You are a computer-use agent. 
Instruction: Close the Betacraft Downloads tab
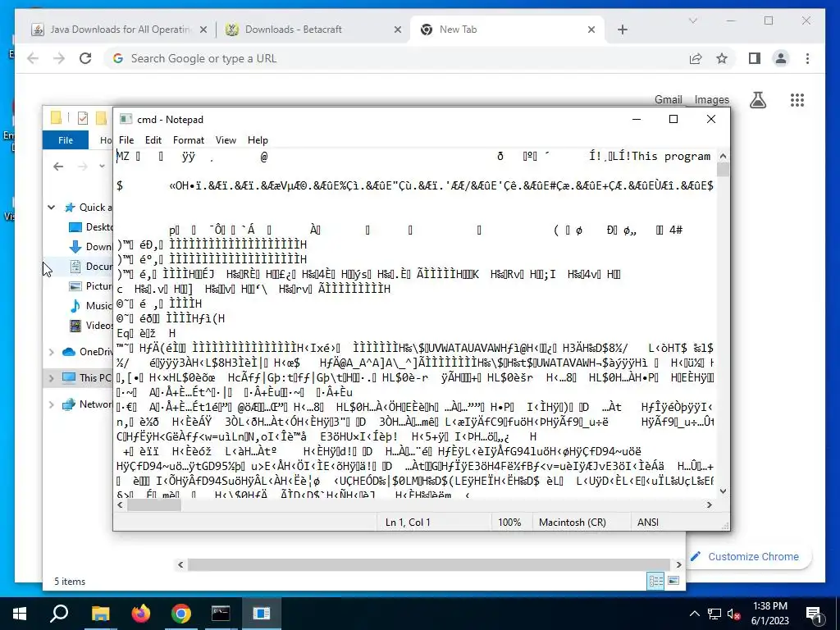(x=398, y=30)
